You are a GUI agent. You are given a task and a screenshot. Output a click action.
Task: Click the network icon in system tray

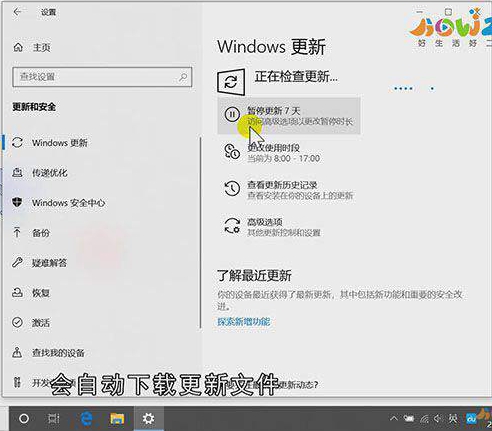(424, 419)
